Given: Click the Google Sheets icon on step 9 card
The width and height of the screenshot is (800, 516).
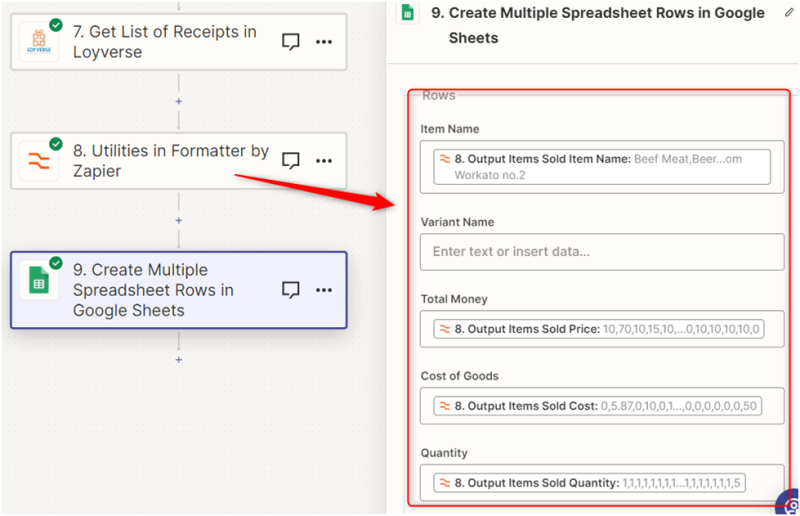Looking at the screenshot, I should (x=39, y=281).
